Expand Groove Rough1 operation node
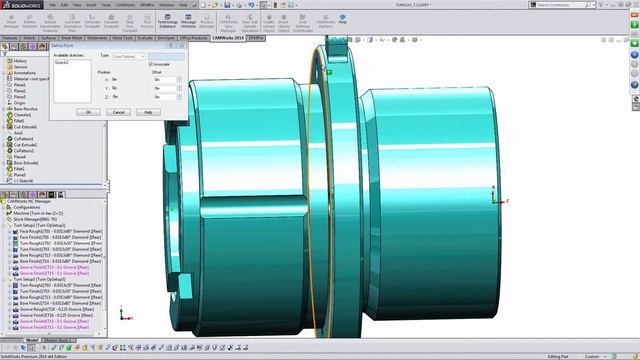 [x=10, y=309]
